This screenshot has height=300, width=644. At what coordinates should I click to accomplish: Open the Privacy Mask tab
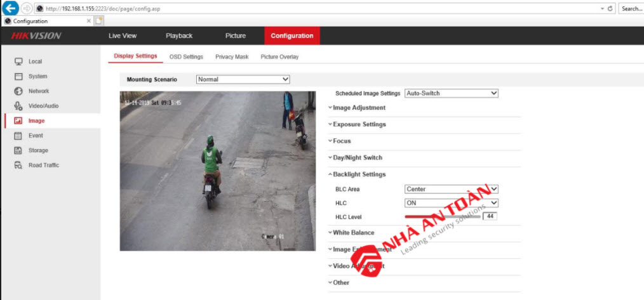[232, 57]
